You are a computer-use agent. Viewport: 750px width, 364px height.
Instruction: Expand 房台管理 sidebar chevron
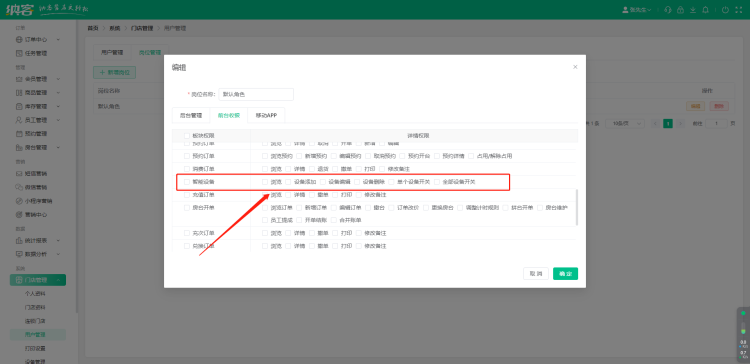(x=58, y=147)
